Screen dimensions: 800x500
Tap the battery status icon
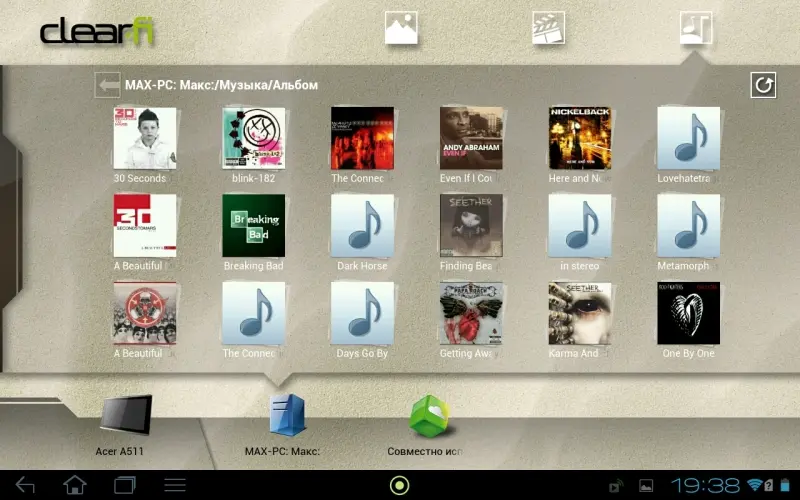[x=785, y=485]
